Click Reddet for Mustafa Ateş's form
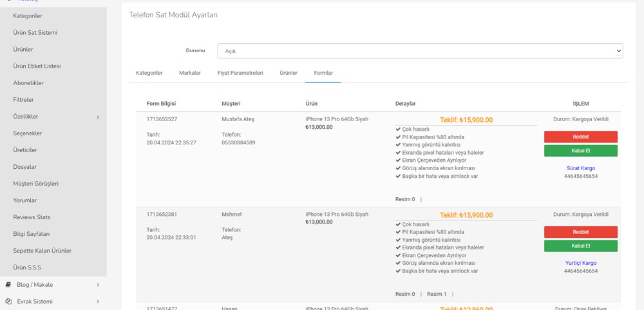644x310 pixels. 581,137
